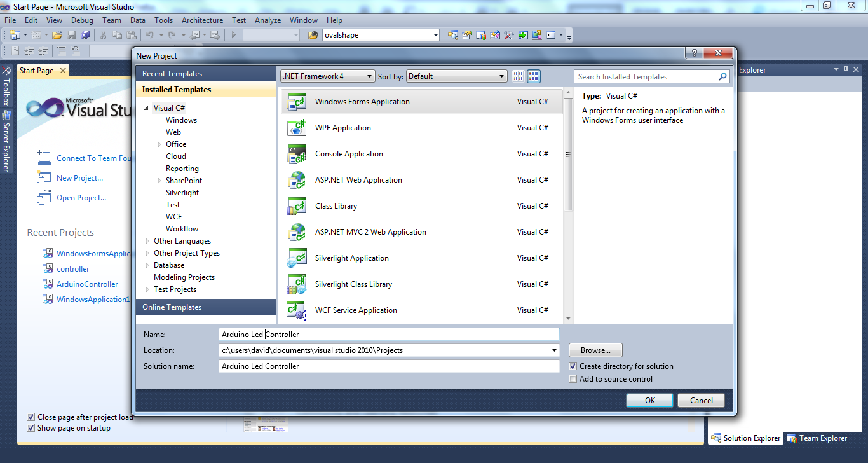Click the search magnifier in Installed Templates
868x463 pixels.
(722, 77)
